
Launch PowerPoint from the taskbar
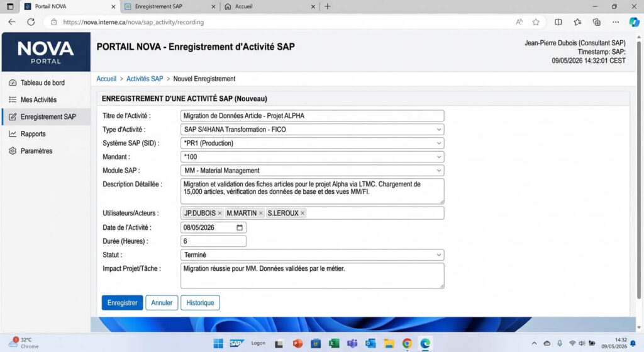pyautogui.click(x=297, y=343)
